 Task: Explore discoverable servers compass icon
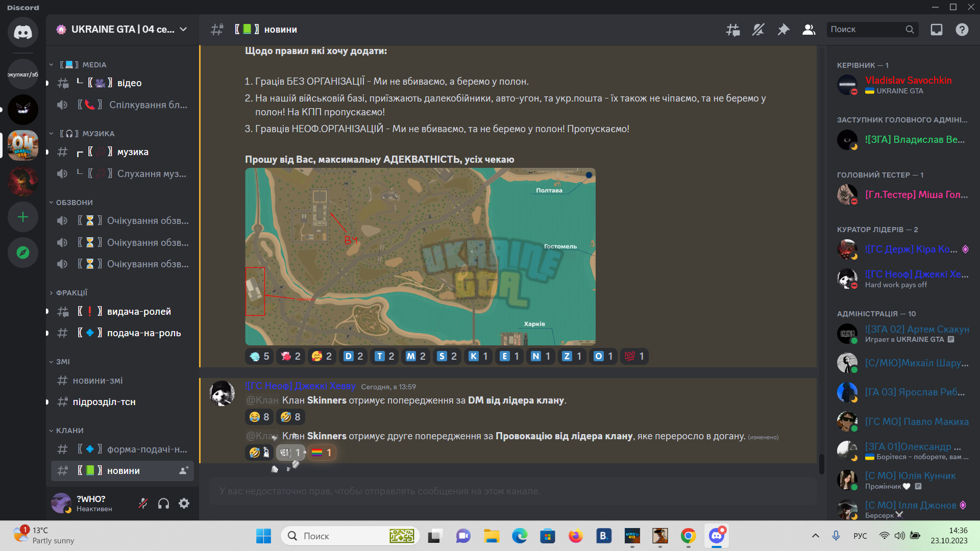[x=23, y=253]
